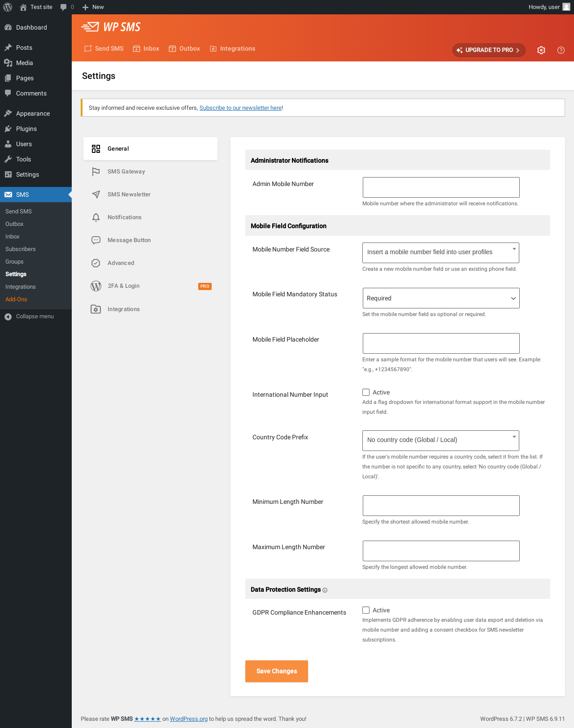Select Subscribers in the SMS submenu
Viewport: 574px width, 728px height.
(x=21, y=249)
